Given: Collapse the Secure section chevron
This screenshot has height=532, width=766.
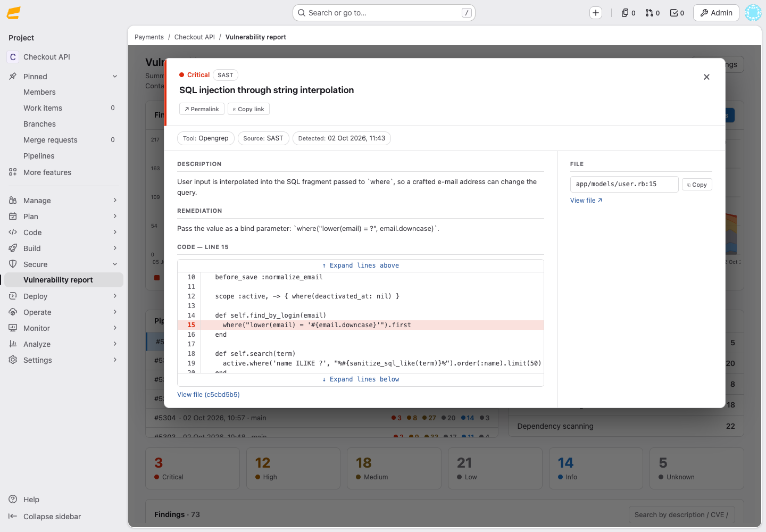Looking at the screenshot, I should [115, 264].
